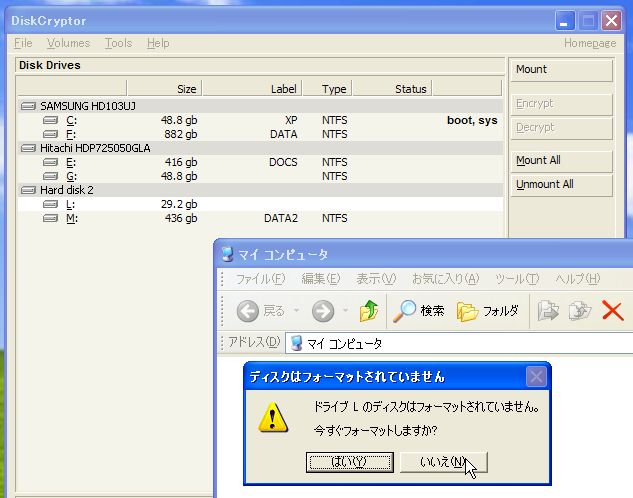Click いいえ(N) in the format dialog
This screenshot has height=498, width=633.
click(x=444, y=462)
